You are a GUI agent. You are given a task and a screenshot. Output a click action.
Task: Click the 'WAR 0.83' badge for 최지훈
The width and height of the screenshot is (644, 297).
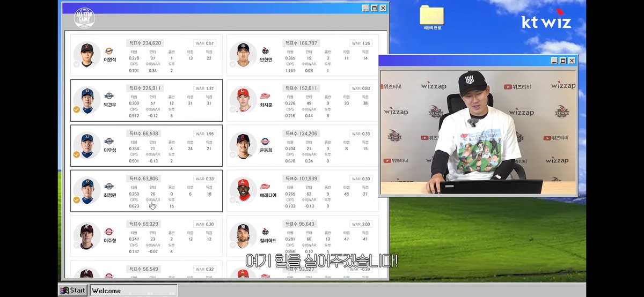[x=361, y=88]
